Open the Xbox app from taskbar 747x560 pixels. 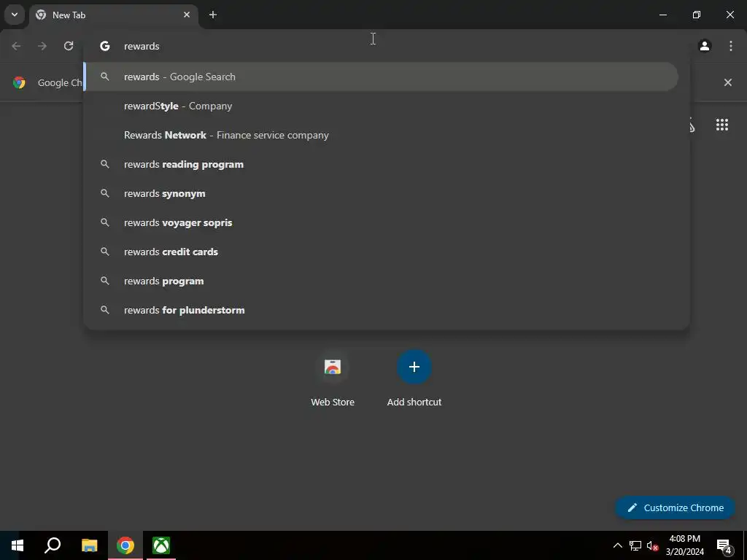[x=161, y=545]
